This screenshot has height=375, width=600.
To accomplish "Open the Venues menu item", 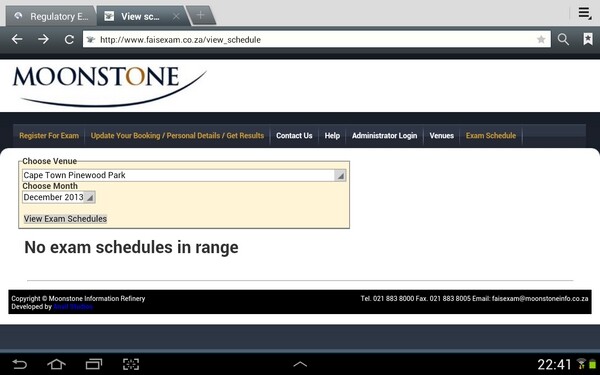I will (x=441, y=135).
